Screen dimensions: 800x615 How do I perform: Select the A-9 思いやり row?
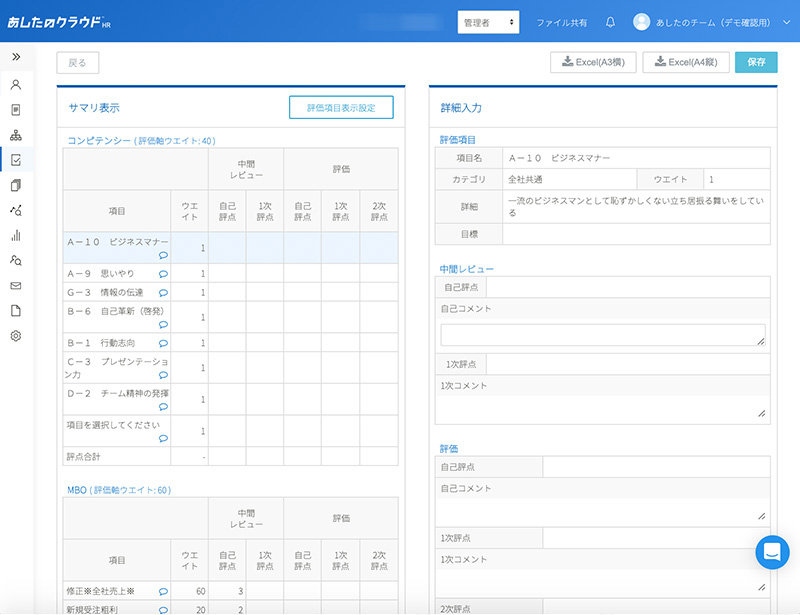coord(231,273)
